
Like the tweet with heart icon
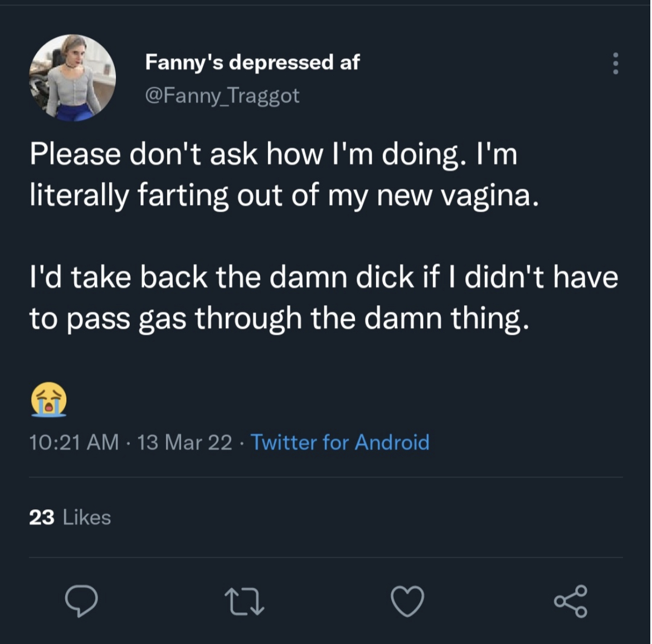pyautogui.click(x=407, y=601)
